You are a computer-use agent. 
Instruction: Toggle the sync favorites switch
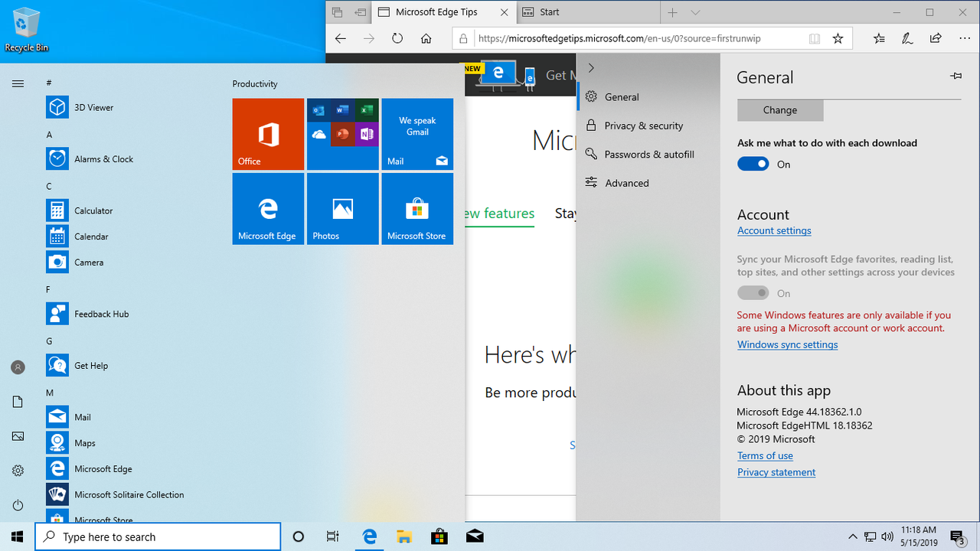(753, 293)
